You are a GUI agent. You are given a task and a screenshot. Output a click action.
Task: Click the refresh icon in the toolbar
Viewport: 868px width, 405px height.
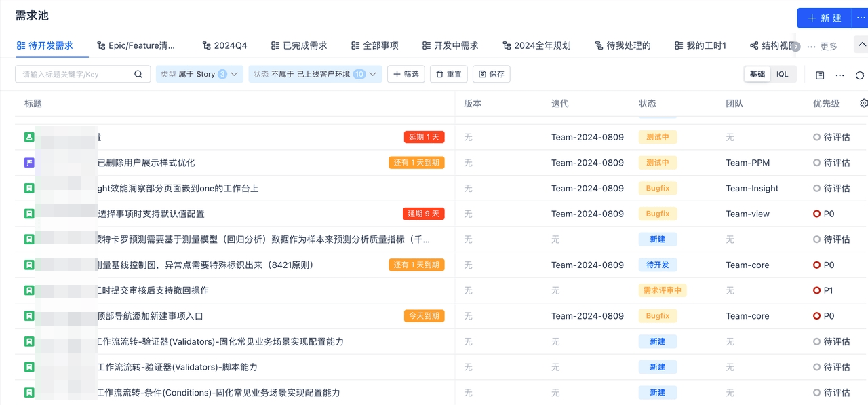tap(860, 75)
